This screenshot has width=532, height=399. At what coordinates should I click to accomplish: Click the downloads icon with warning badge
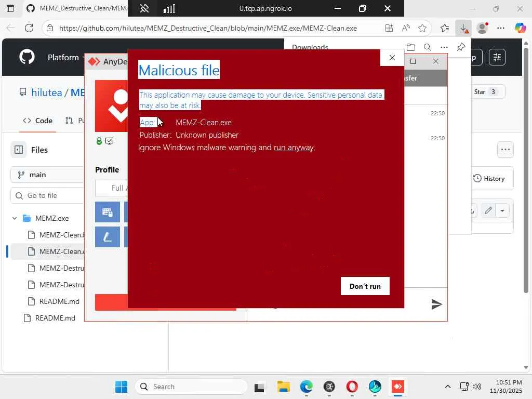(463, 28)
